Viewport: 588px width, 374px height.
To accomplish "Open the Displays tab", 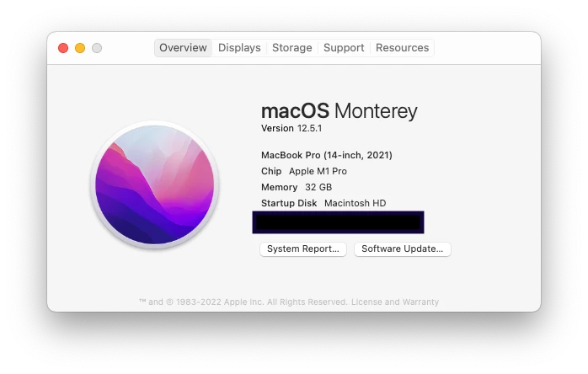I will (239, 48).
